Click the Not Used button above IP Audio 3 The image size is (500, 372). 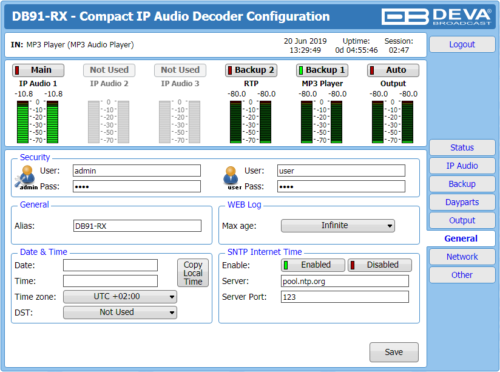click(x=180, y=70)
